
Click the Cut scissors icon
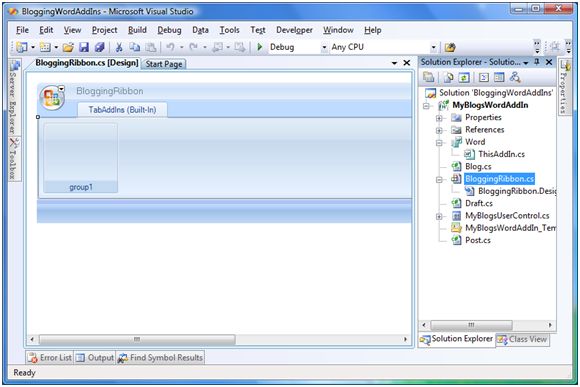(119, 47)
